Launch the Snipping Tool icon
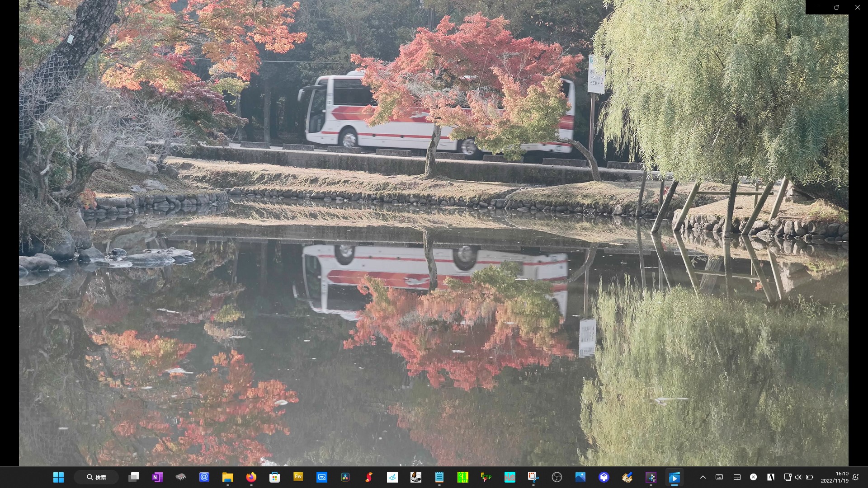Image resolution: width=868 pixels, height=488 pixels. click(533, 477)
